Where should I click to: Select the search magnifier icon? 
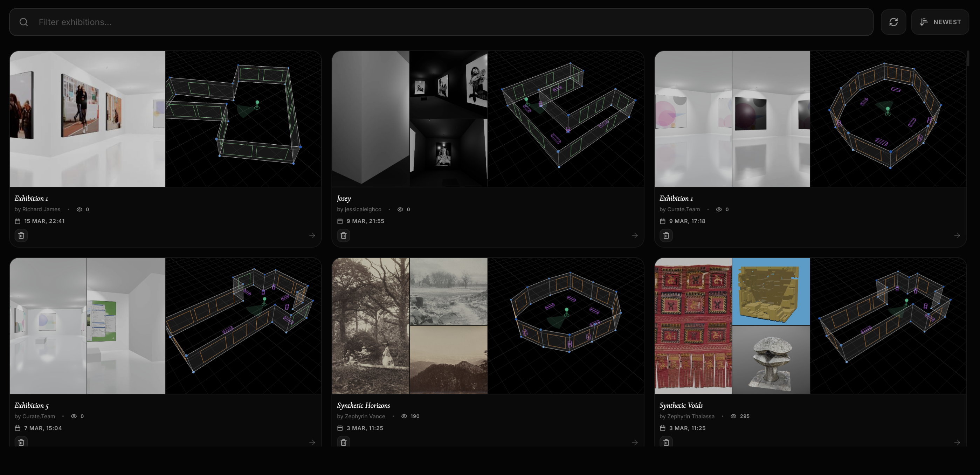point(23,22)
